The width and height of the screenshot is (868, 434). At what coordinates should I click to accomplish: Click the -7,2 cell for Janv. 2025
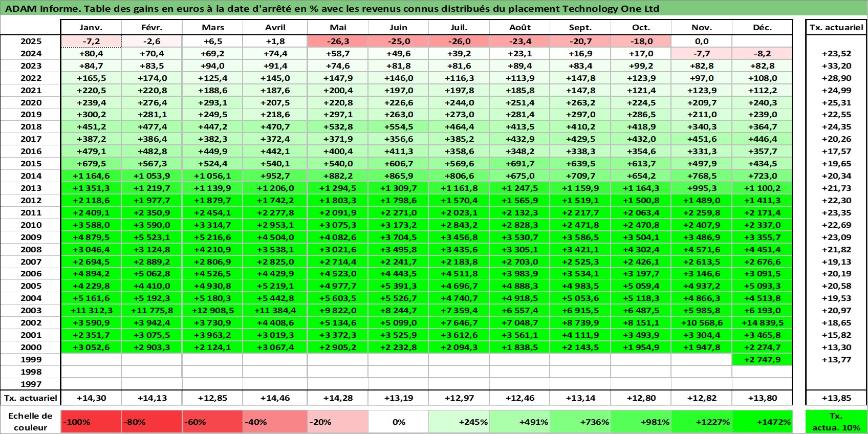pos(91,41)
